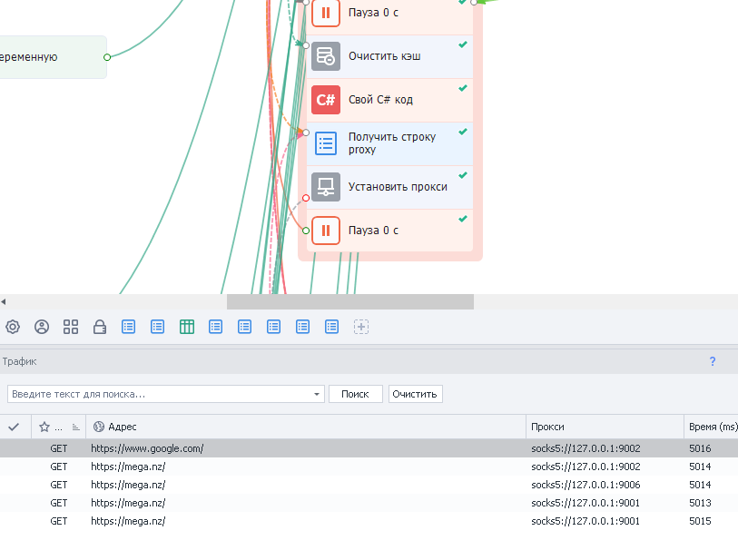Screen dimensions: 738x560
Task: Click the 5014 value in the 9006 proxy row
Action: pyautogui.click(x=700, y=485)
